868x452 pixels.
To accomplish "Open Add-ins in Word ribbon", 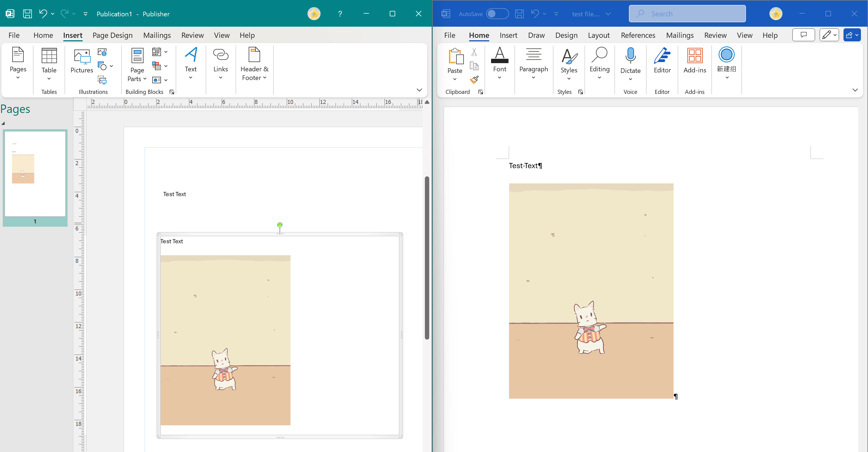I will click(x=695, y=61).
